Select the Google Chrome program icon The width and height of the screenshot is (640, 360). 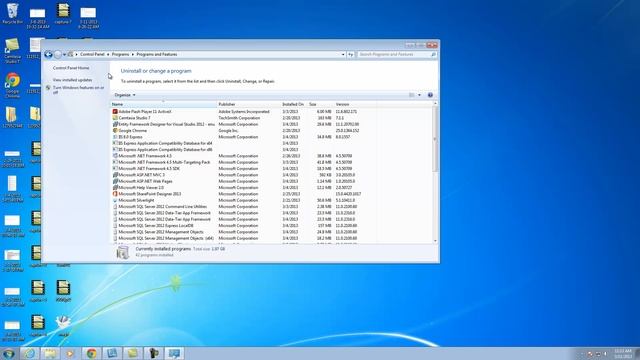(x=115, y=131)
